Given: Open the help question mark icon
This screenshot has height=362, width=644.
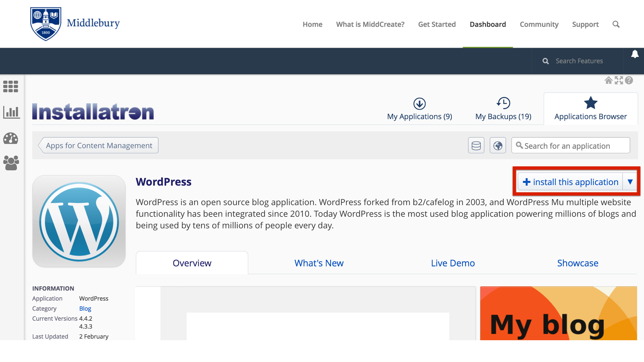Looking at the screenshot, I should [x=629, y=80].
